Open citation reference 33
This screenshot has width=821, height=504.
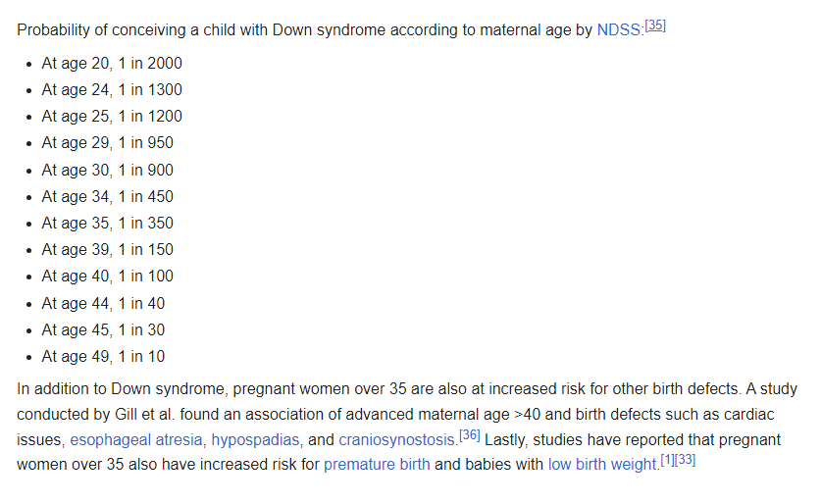685,460
